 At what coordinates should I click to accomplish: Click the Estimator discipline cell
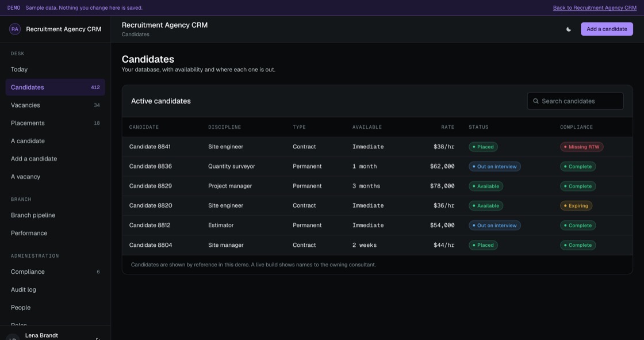coord(221,226)
